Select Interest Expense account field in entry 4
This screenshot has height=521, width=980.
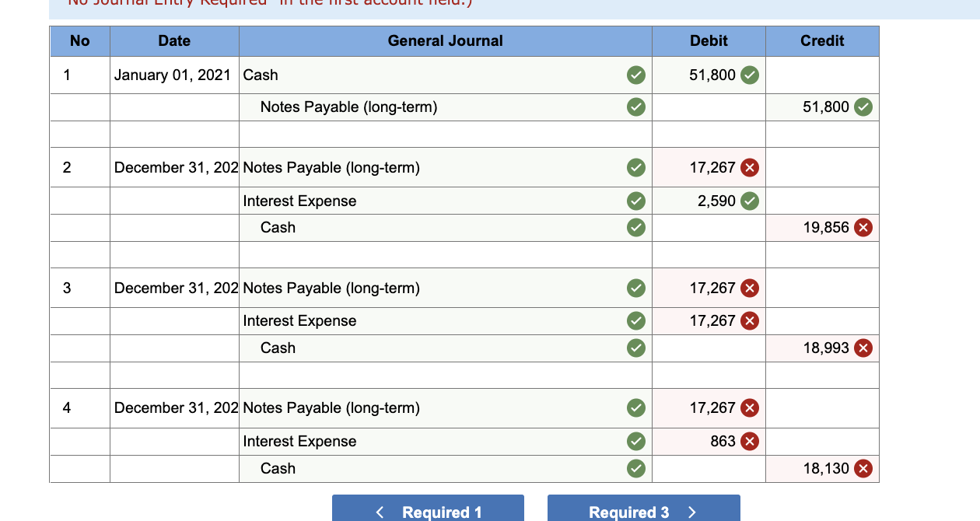[446, 441]
